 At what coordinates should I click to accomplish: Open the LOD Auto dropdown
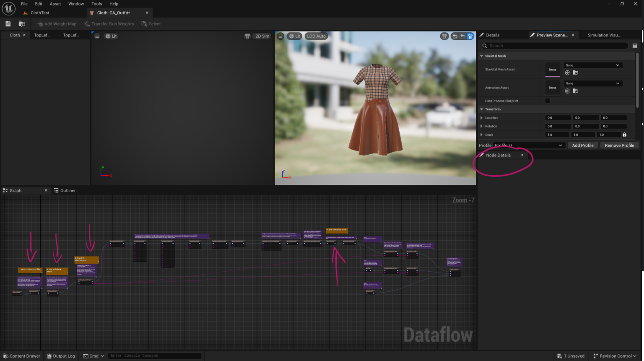(x=316, y=36)
